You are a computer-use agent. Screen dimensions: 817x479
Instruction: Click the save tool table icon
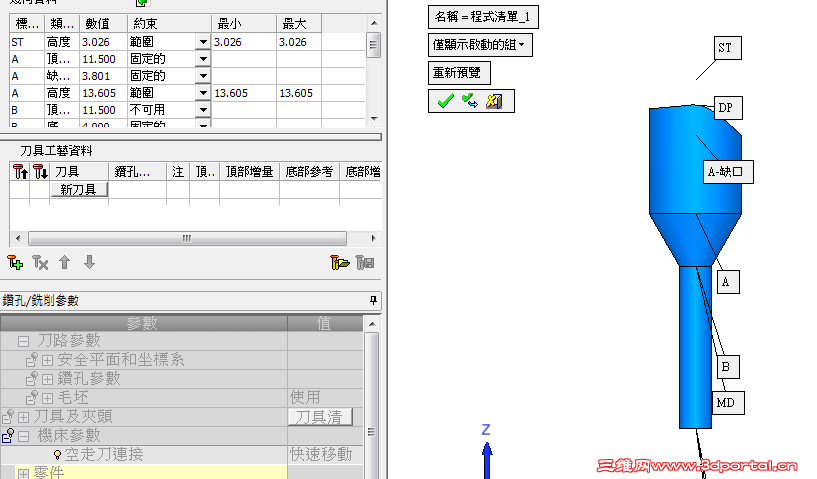(365, 262)
